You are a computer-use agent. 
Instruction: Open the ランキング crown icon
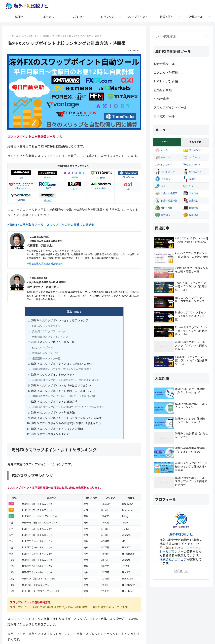186,150
